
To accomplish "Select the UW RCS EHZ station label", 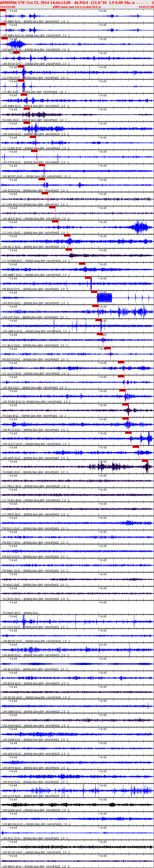I will pos(35,430).
